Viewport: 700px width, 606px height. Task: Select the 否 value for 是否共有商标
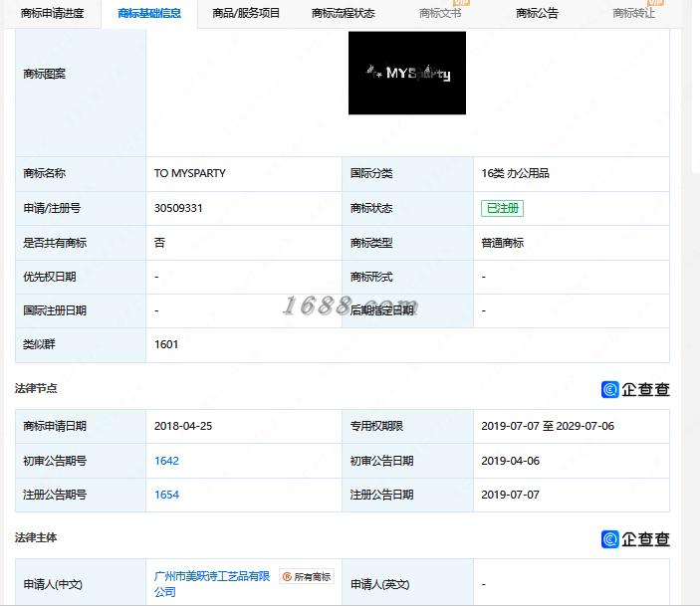pos(159,243)
